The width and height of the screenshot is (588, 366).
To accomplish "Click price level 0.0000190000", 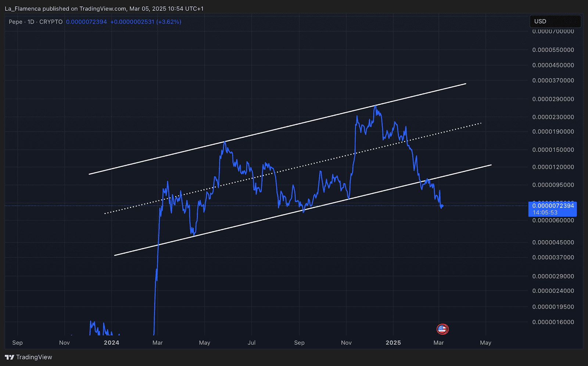I will tap(553, 131).
